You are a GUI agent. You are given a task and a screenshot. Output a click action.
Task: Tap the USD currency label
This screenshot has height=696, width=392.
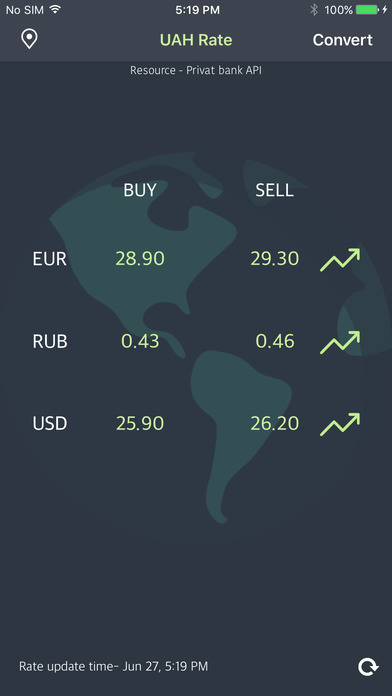(x=50, y=423)
